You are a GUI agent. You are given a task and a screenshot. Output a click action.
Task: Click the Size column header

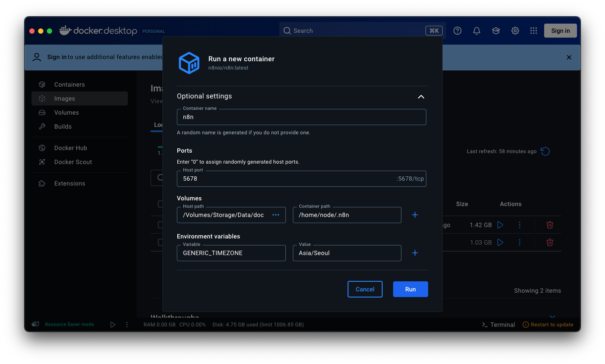(x=462, y=204)
